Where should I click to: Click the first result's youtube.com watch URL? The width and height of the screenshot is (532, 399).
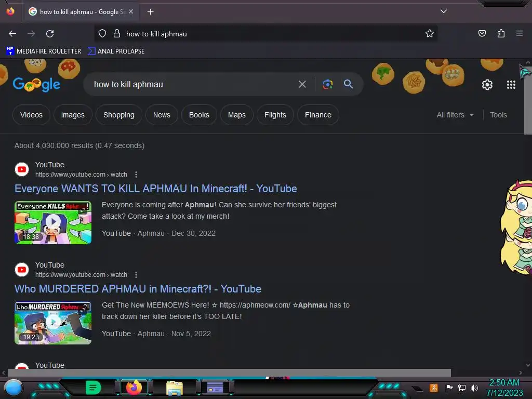81,175
